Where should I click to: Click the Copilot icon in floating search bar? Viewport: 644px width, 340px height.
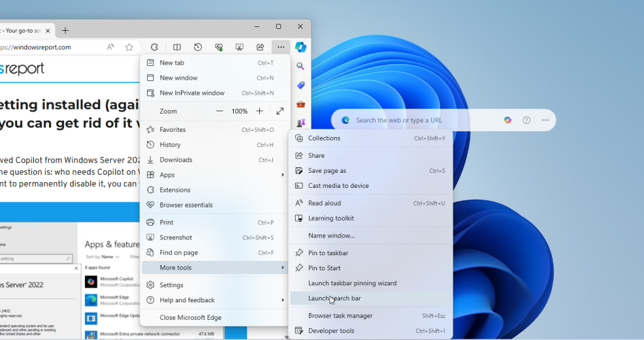coord(508,120)
